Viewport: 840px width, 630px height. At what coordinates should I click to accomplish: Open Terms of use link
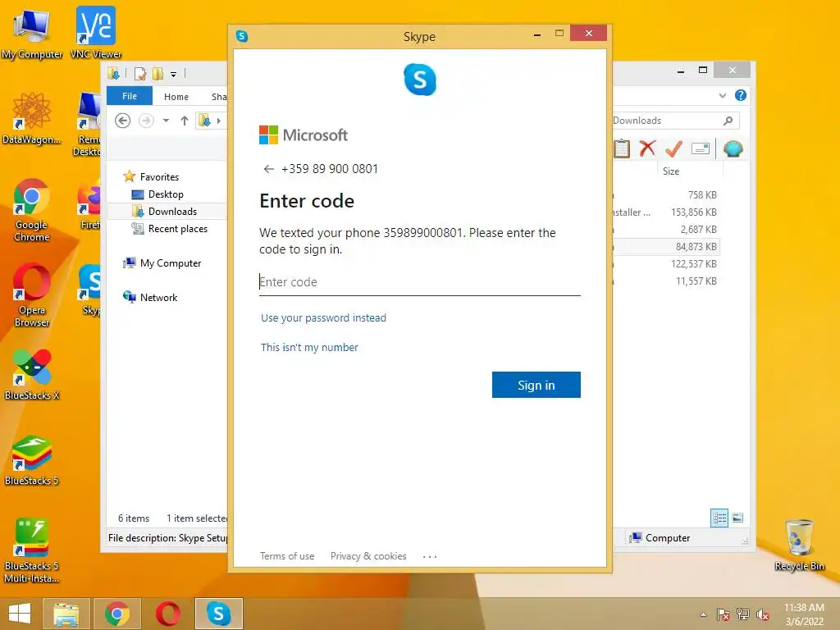coord(287,556)
